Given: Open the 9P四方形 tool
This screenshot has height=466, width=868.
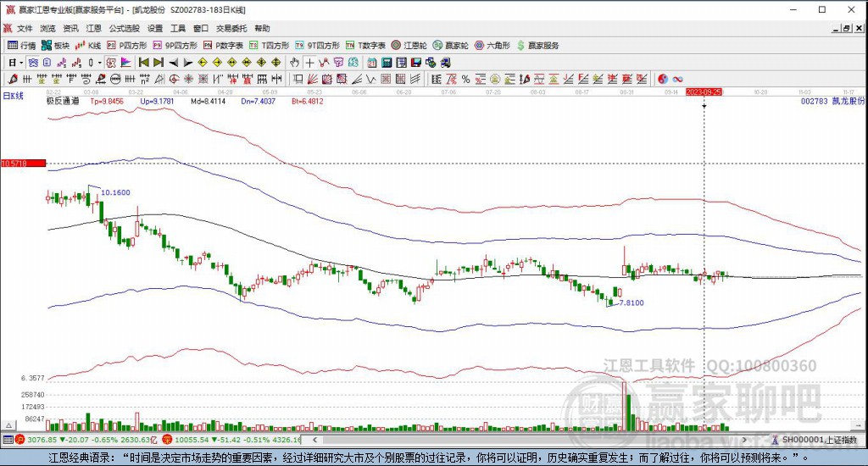Looking at the screenshot, I should [x=175, y=46].
